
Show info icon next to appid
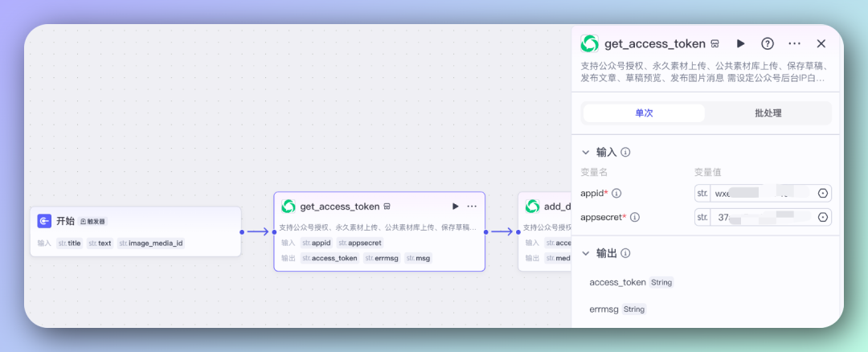(x=616, y=193)
